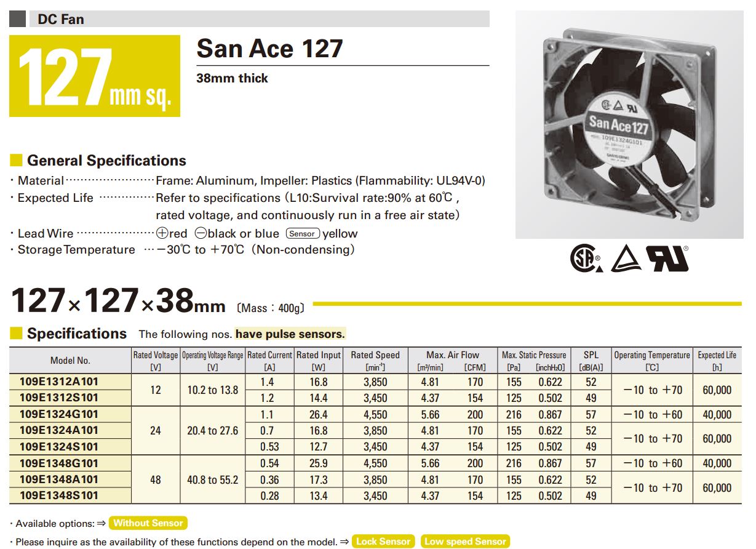The image size is (756, 549).
Task: Click the rated voltage '48' cell
Action: pyautogui.click(x=156, y=479)
